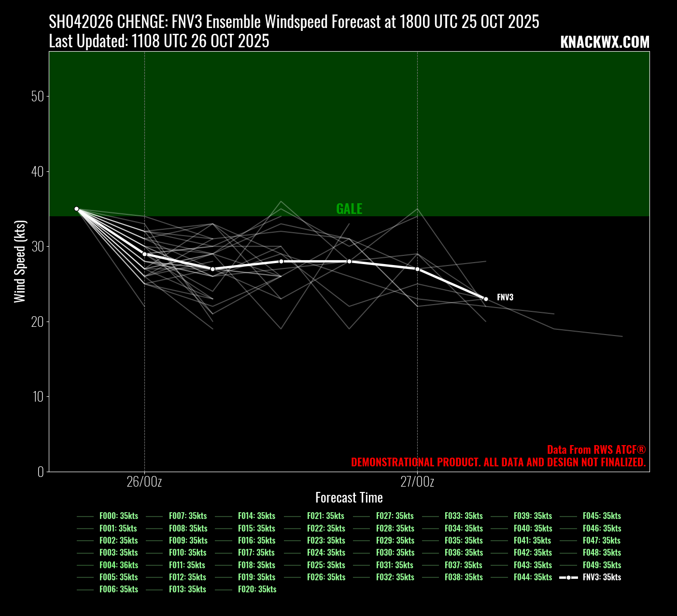Select the F004: 36kts legend entry
677x616 pixels.
[118, 565]
